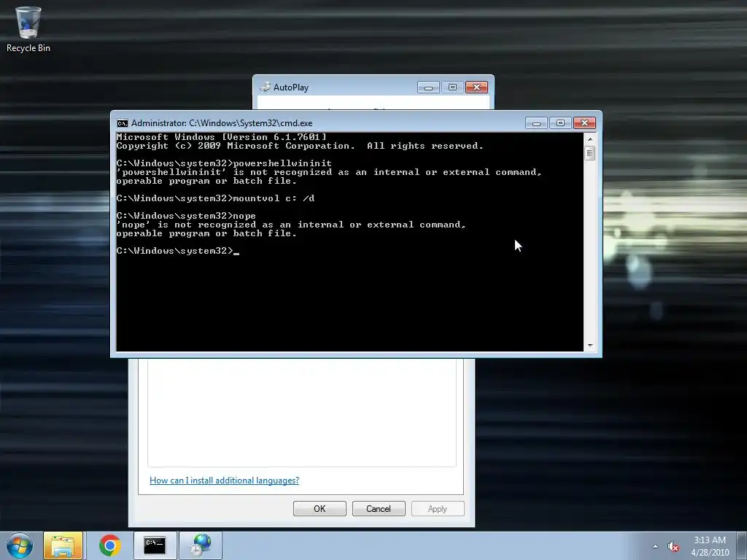This screenshot has width=747, height=560.
Task: Click the empty list box in language dialog
Action: 301,413
